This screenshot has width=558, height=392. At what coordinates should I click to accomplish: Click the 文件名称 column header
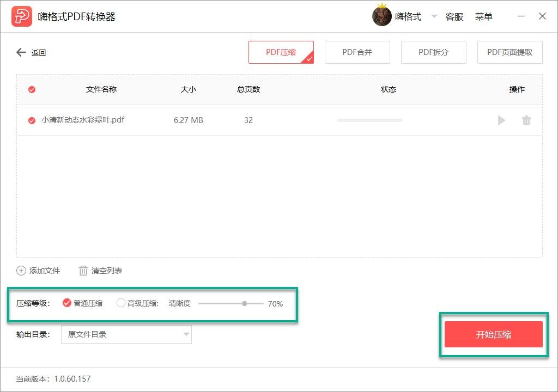click(101, 89)
